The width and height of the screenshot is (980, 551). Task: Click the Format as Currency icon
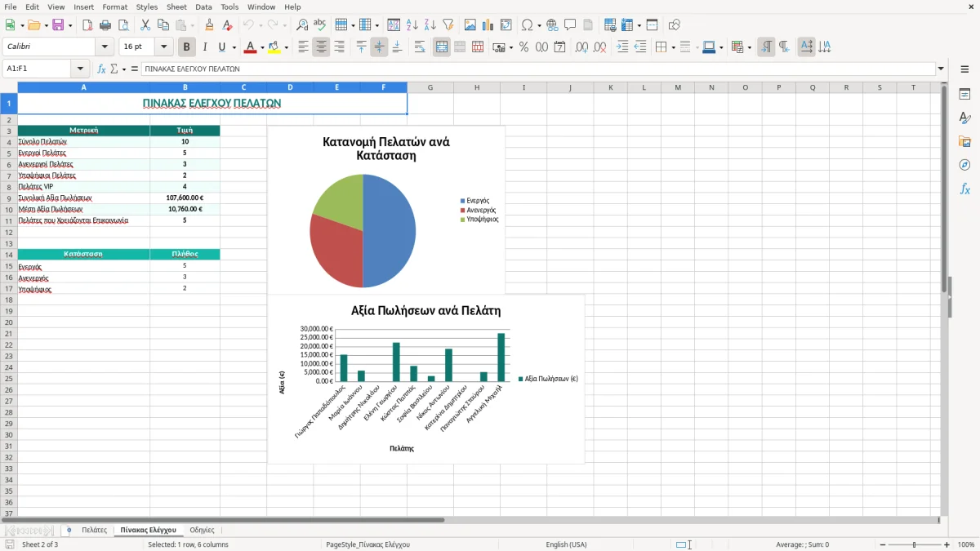tap(498, 47)
